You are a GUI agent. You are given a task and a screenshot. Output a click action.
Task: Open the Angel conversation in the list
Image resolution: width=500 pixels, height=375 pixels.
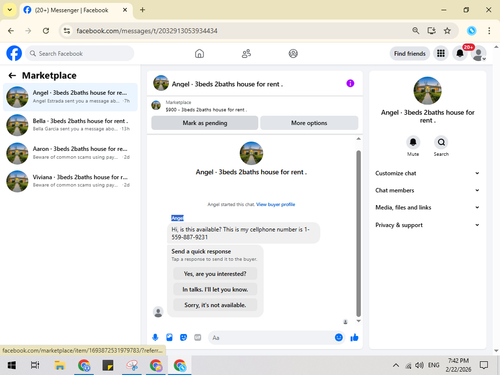pyautogui.click(x=70, y=97)
